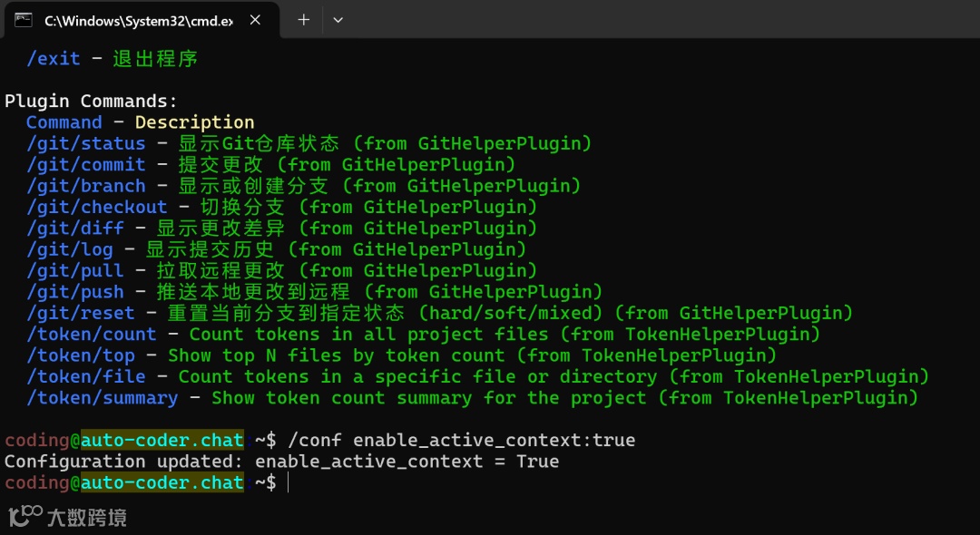
Task: Click the /conf enable_active_context:true command
Action: pyautogui.click(x=461, y=441)
